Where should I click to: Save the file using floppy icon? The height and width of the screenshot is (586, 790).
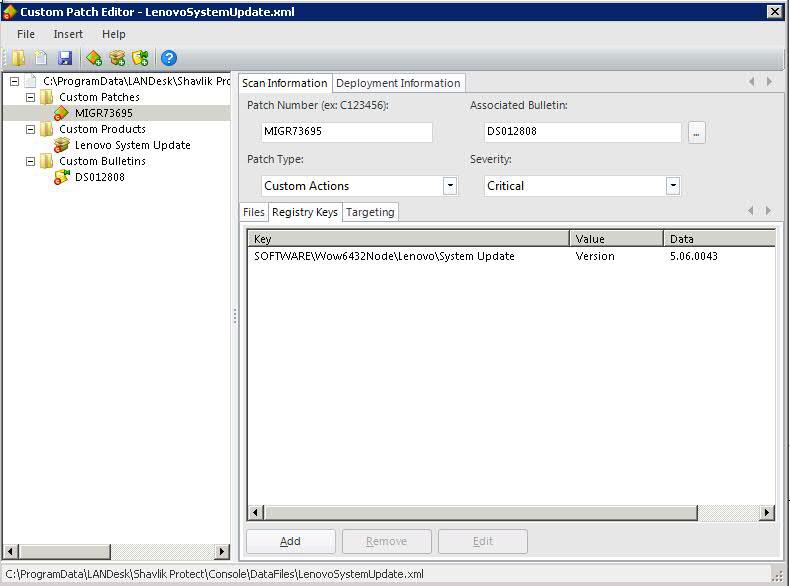tap(65, 58)
